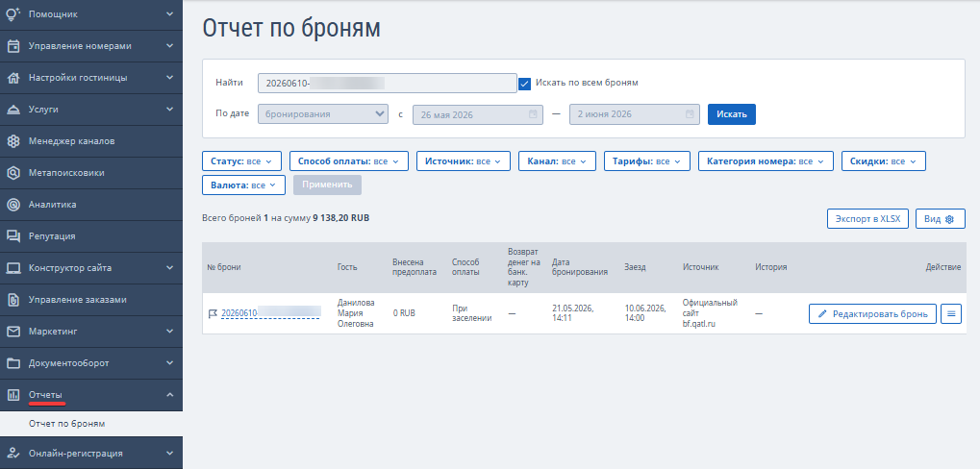
Task: Expand the Онлайн-регистрация chevron
Action: (170, 454)
